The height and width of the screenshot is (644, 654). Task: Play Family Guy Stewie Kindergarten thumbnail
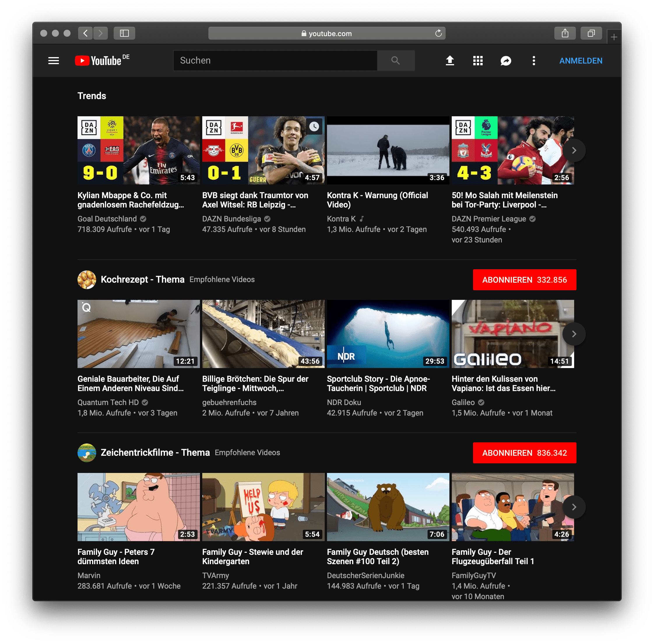point(263,507)
